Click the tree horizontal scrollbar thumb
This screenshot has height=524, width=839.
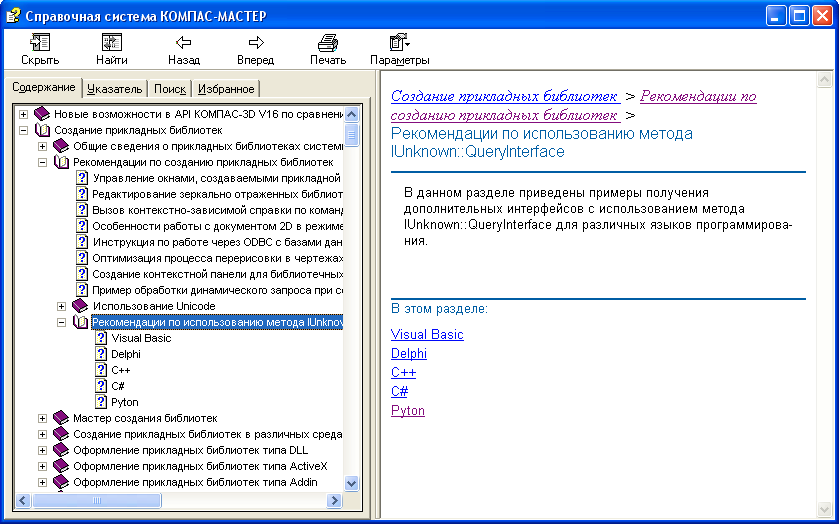click(96, 500)
